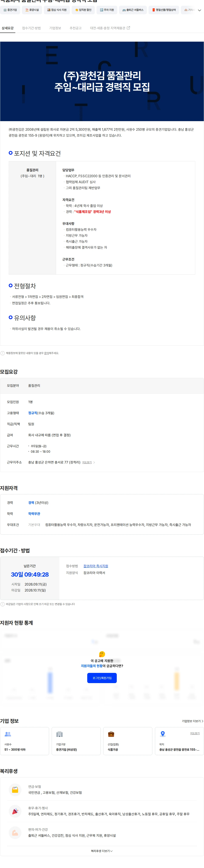Screen dimensions: 204x868
Task: Click the 경력 (3년이상) value
Action: pyautogui.click(x=38, y=502)
